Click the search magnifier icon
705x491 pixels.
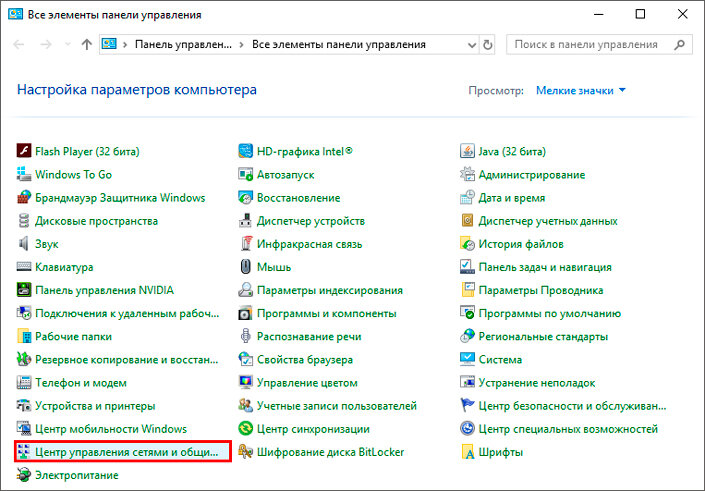[x=679, y=45]
